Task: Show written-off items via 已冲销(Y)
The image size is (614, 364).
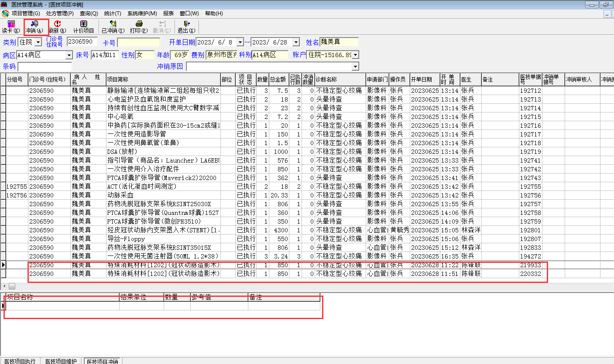Action: tap(113, 27)
